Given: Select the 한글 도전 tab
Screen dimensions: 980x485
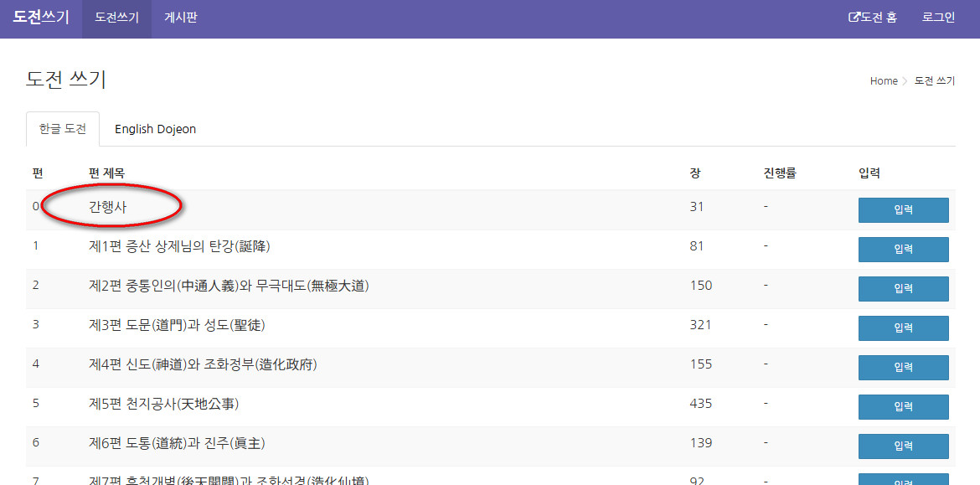Looking at the screenshot, I should coord(63,129).
